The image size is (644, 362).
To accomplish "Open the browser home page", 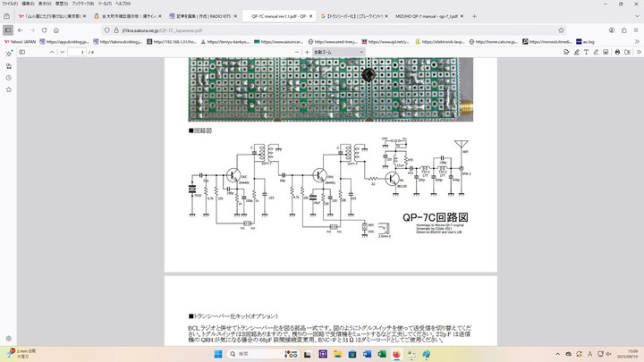I will (56, 30).
